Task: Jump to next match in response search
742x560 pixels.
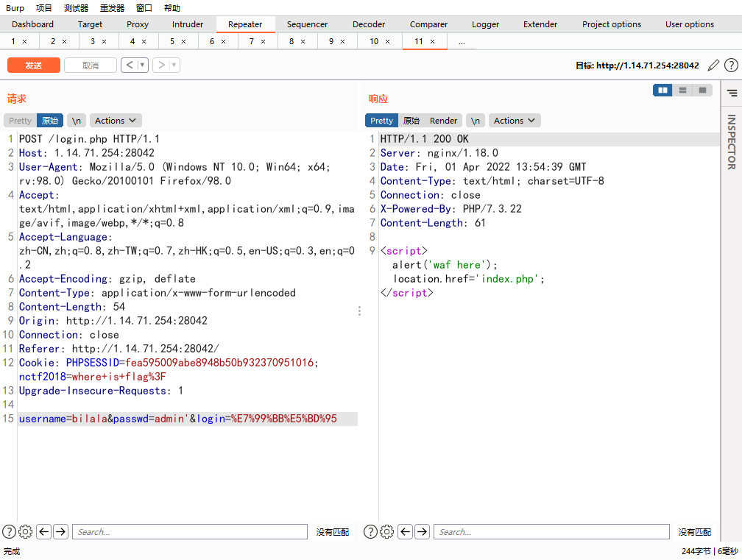Action: point(423,531)
